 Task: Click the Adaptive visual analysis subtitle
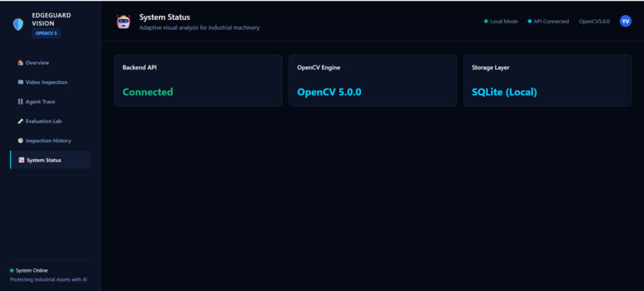(199, 28)
